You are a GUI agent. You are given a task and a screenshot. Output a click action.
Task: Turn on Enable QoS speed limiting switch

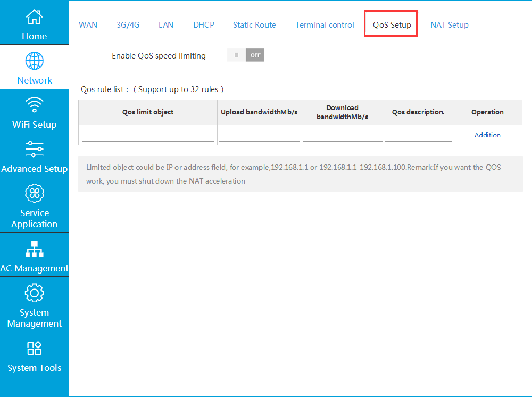(x=245, y=55)
